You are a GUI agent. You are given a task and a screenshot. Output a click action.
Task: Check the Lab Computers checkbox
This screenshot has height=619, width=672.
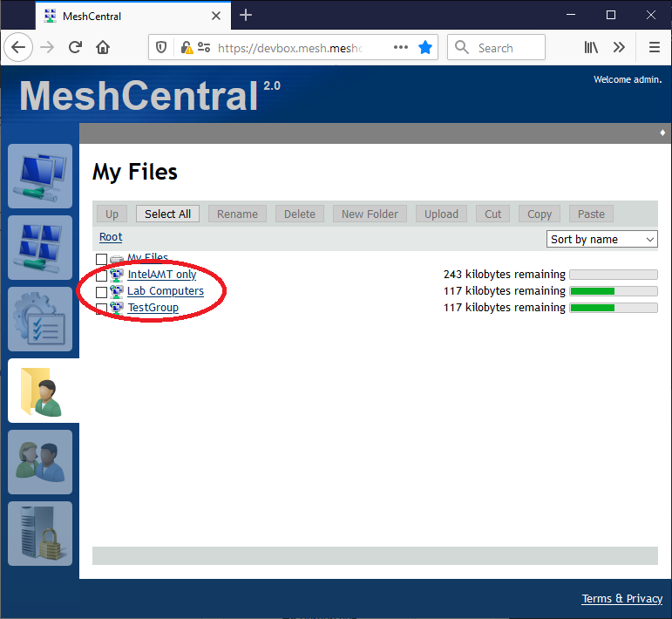tap(102, 292)
